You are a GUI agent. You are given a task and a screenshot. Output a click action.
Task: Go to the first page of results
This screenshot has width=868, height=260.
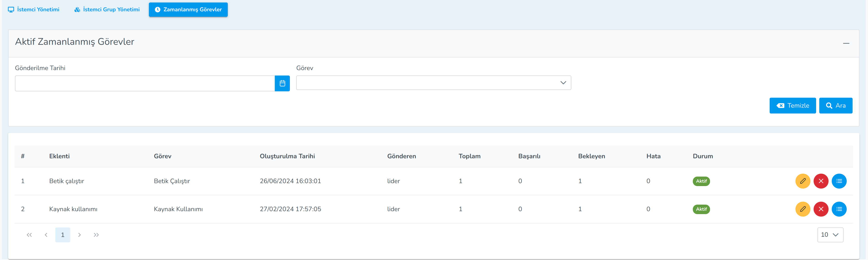(x=29, y=234)
